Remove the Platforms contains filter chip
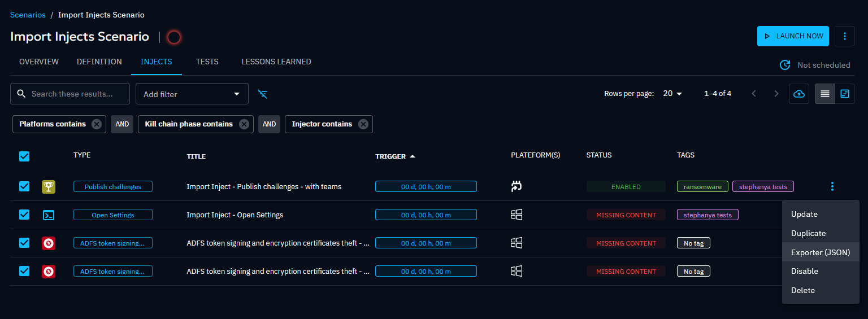The image size is (868, 319). [x=97, y=124]
